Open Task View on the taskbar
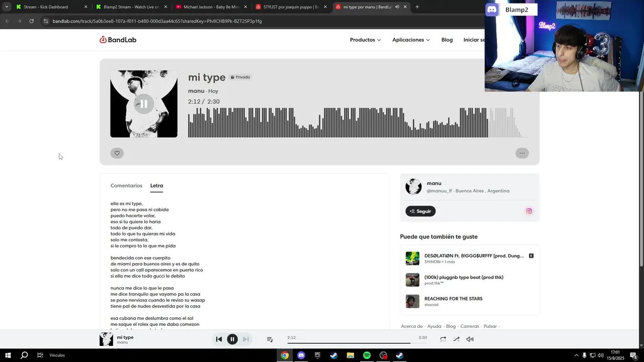 [x=40, y=355]
